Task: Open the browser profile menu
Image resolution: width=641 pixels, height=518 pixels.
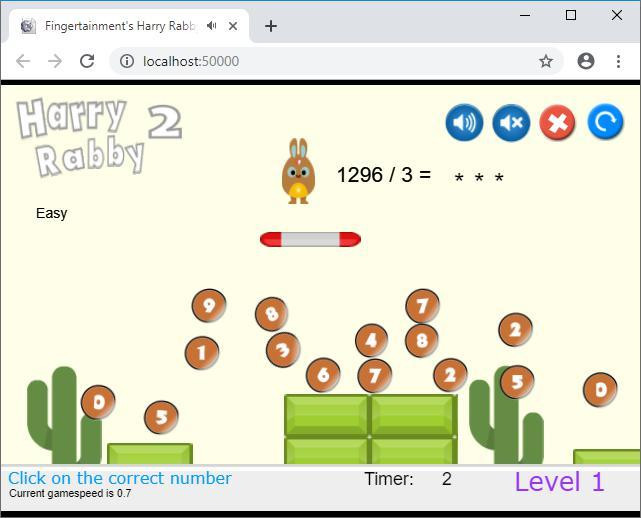Action: point(586,61)
